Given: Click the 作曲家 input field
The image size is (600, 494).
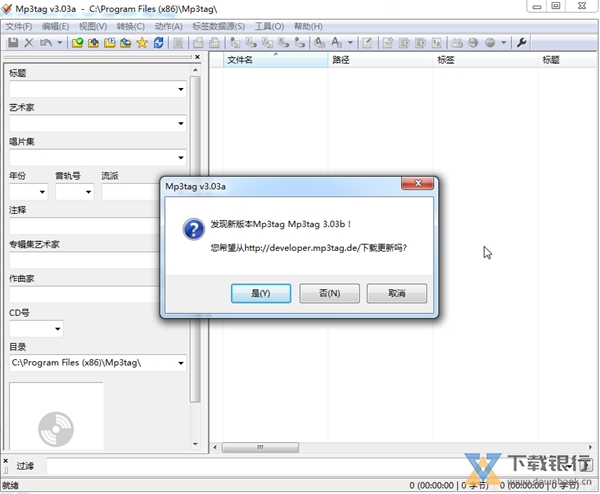Looking at the screenshot, I should click(x=85, y=295).
